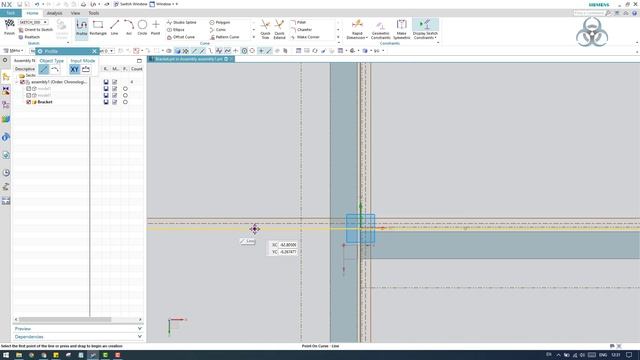640x360 pixels.
Task: Choose Offset Curve
Action: [x=181, y=37]
